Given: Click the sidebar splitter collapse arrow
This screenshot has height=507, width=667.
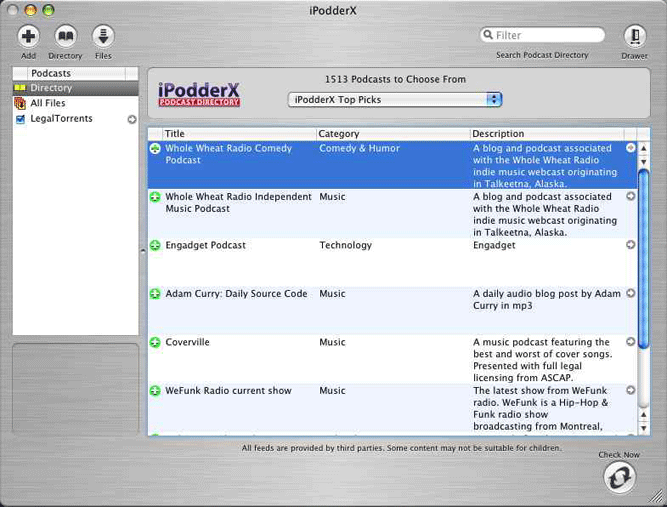Looking at the screenshot, I should click(143, 251).
